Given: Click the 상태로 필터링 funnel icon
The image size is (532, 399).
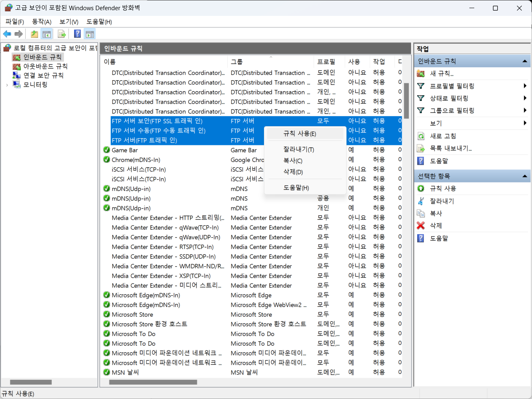Looking at the screenshot, I should [x=421, y=98].
